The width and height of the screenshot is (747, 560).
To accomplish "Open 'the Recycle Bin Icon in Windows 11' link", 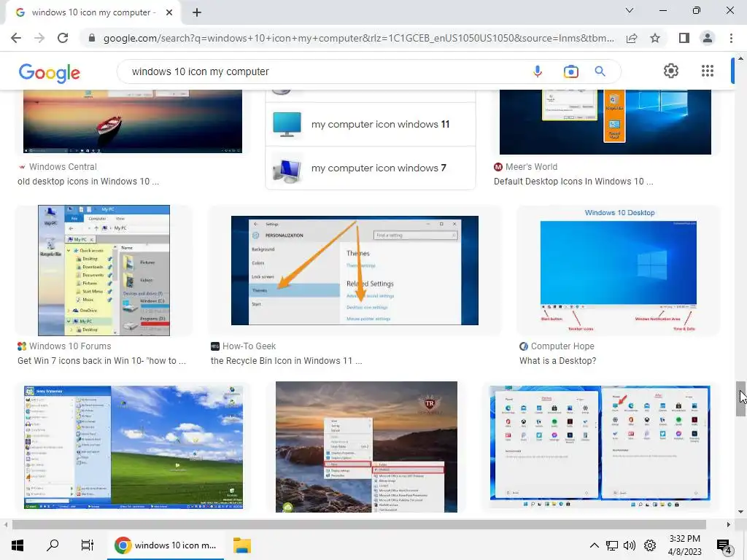I will (286, 360).
